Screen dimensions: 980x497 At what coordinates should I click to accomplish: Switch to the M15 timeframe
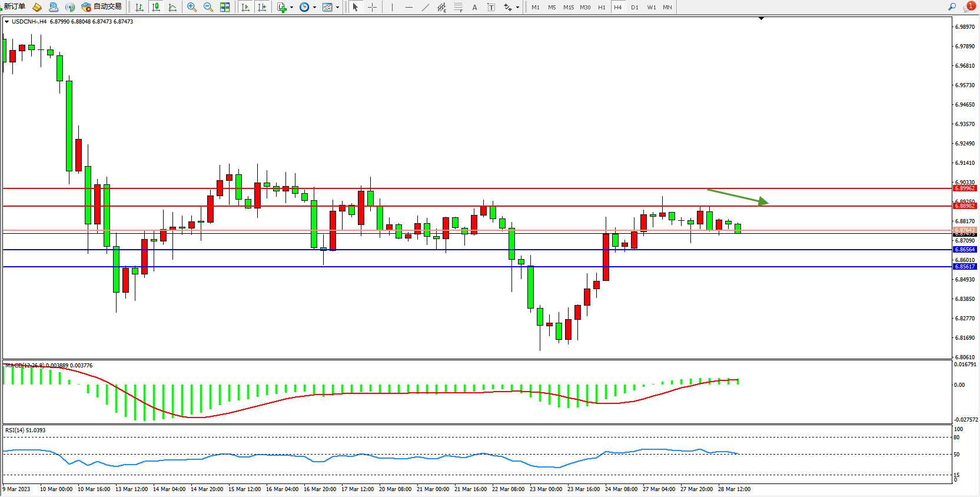click(x=569, y=7)
